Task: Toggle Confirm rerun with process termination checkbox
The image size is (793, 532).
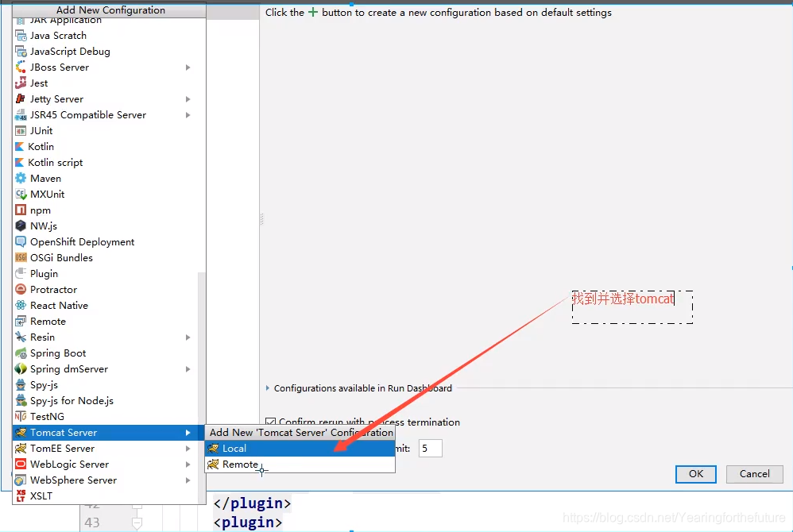Action: pyautogui.click(x=271, y=422)
